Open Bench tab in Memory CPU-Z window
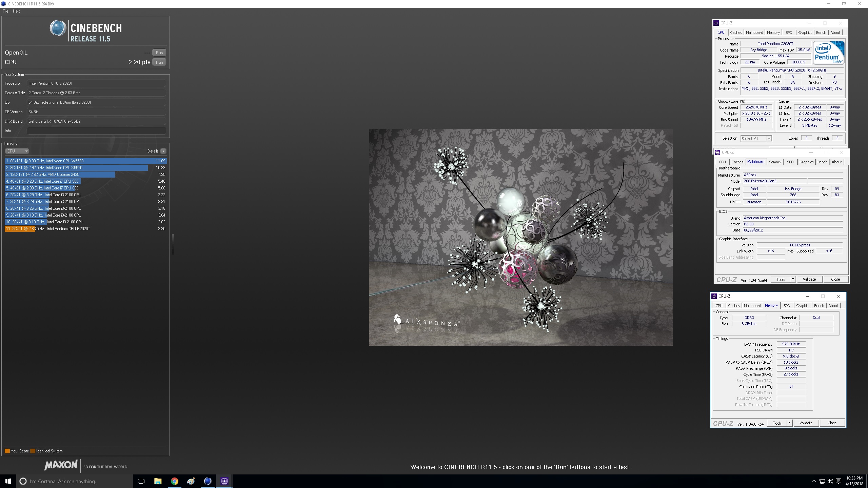Viewport: 868px width, 488px height. tap(819, 306)
